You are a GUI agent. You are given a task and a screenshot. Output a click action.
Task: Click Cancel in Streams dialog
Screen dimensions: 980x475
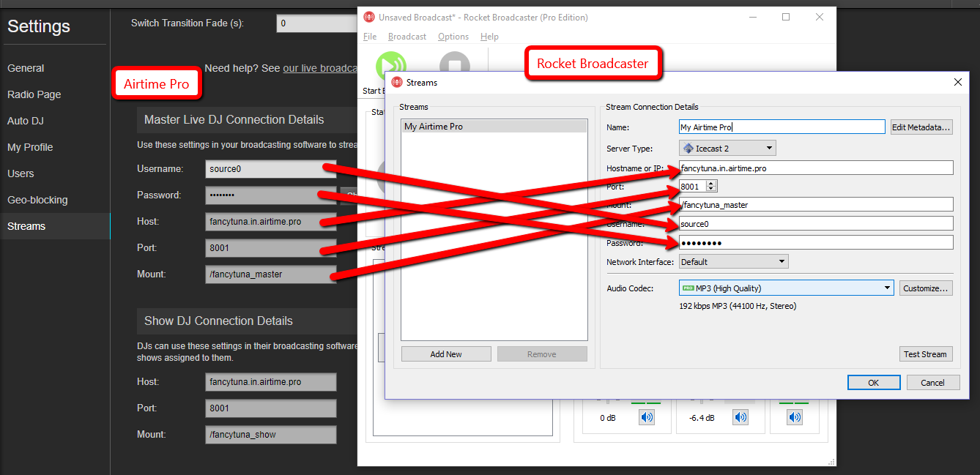click(x=932, y=383)
